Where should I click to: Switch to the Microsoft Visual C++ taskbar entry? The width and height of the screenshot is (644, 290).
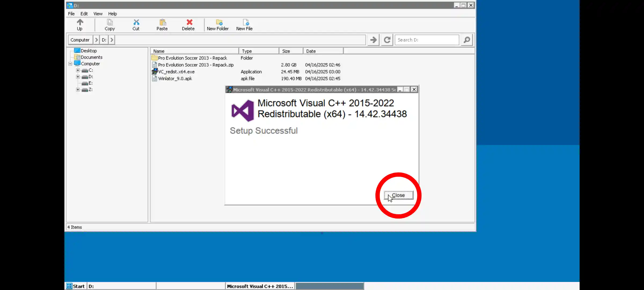pos(259,286)
